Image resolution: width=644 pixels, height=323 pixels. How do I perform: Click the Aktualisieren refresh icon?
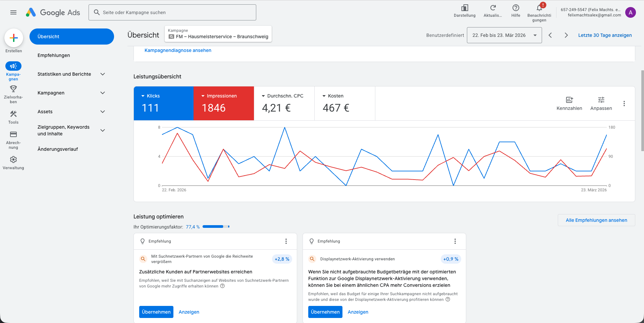pyautogui.click(x=493, y=8)
